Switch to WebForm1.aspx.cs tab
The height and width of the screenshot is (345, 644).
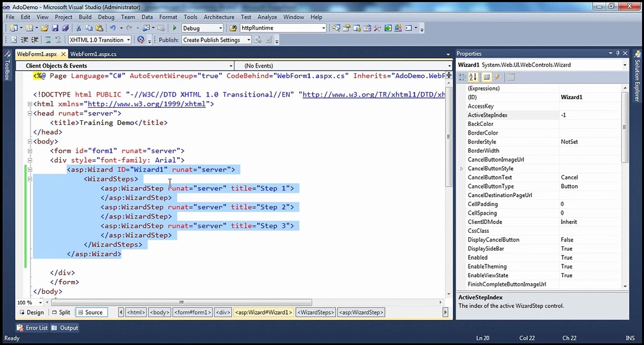[93, 54]
